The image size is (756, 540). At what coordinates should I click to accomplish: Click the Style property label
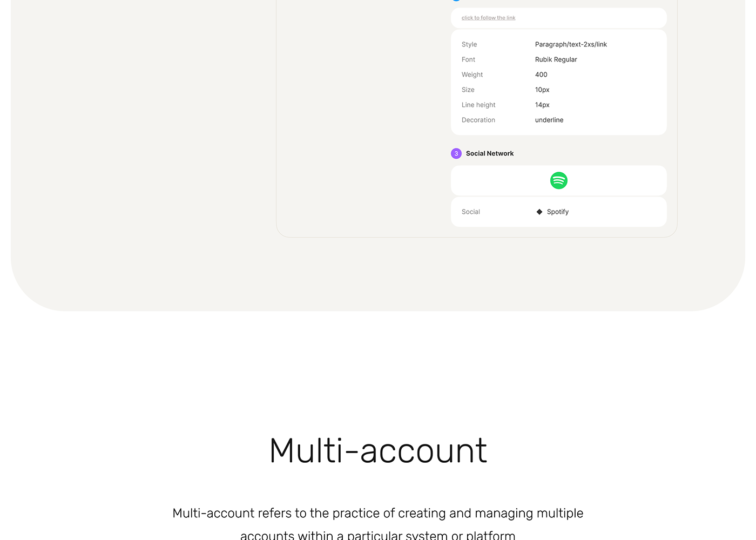coord(469,44)
